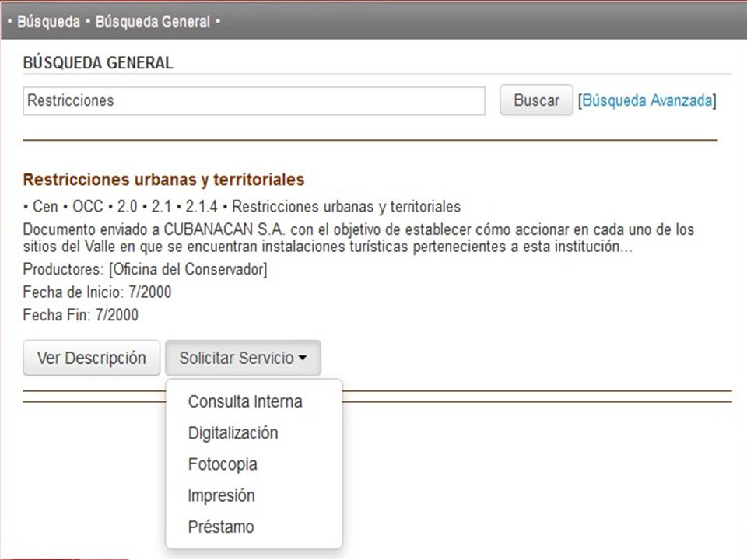Choose the Digitalización service option

click(254, 433)
